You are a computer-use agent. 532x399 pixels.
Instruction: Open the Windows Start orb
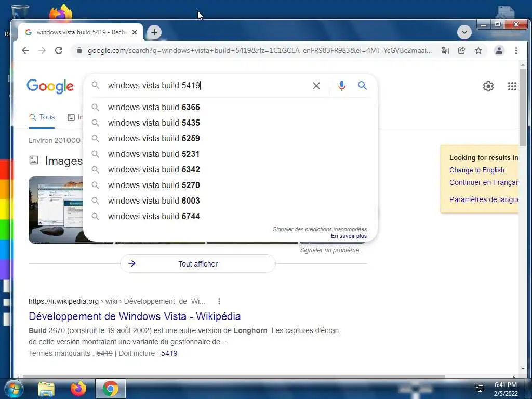click(x=13, y=389)
